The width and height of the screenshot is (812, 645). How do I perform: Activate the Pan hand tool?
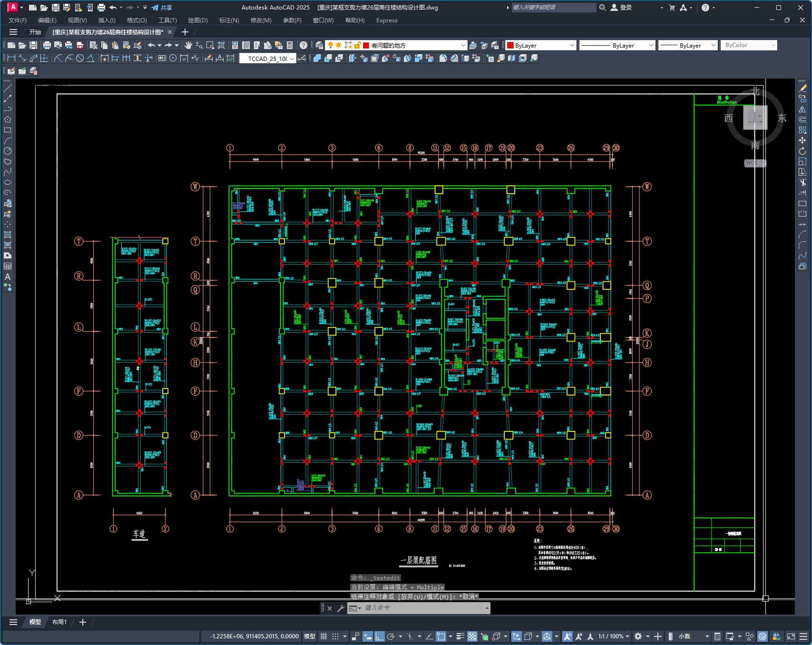tap(188, 45)
